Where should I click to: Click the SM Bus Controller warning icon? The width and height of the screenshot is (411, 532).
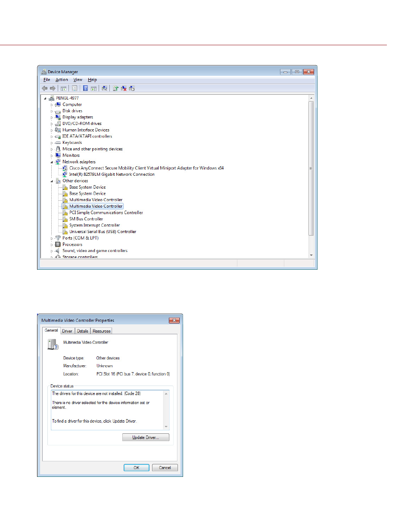[65, 219]
